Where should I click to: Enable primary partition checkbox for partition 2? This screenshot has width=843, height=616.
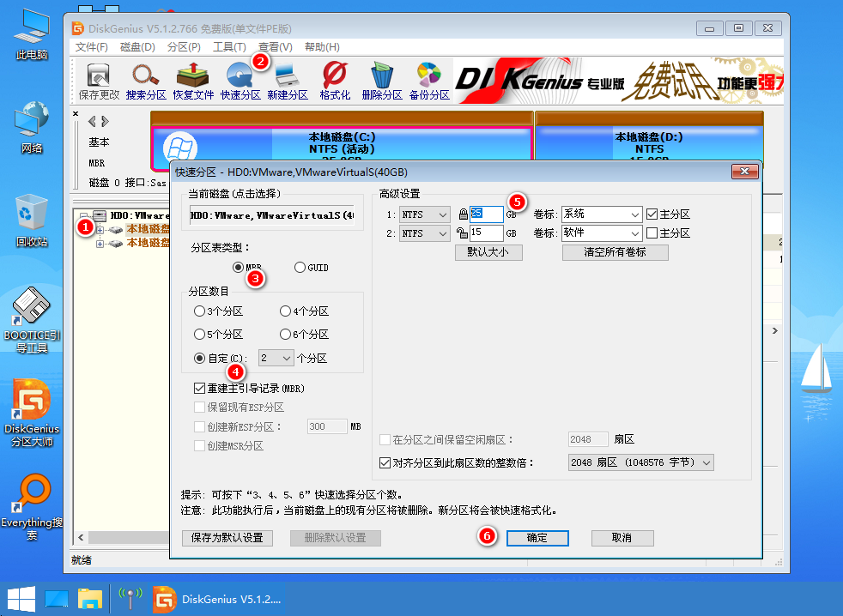point(652,233)
